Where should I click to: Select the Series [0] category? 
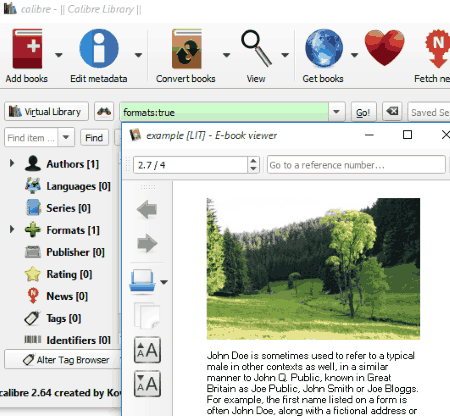coord(68,208)
